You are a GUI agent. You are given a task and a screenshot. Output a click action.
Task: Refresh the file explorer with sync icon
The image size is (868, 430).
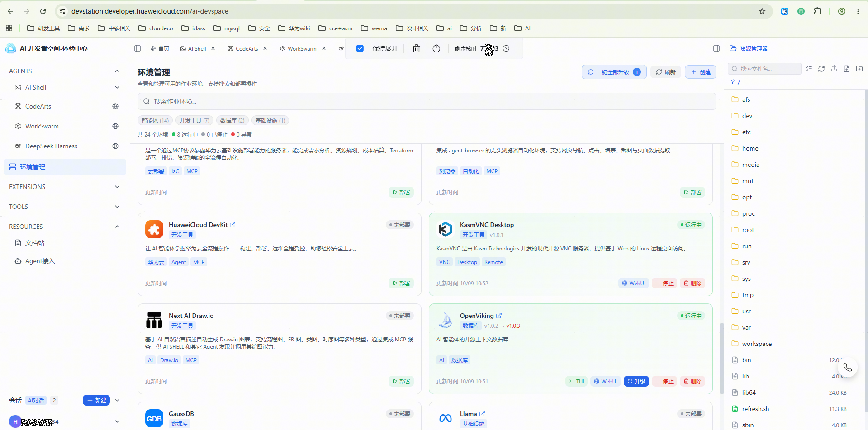[821, 69]
